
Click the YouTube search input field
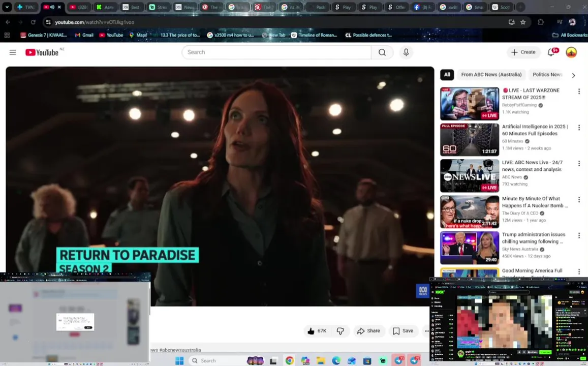pyautogui.click(x=277, y=52)
